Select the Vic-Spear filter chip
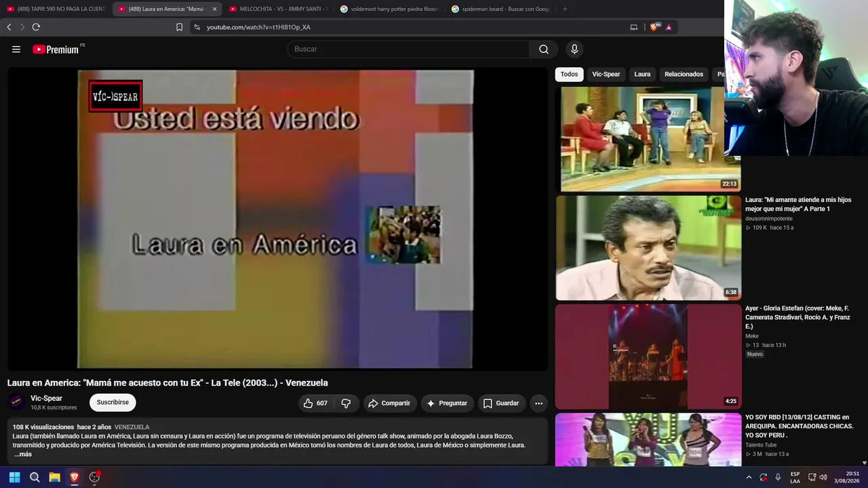 pos(606,75)
